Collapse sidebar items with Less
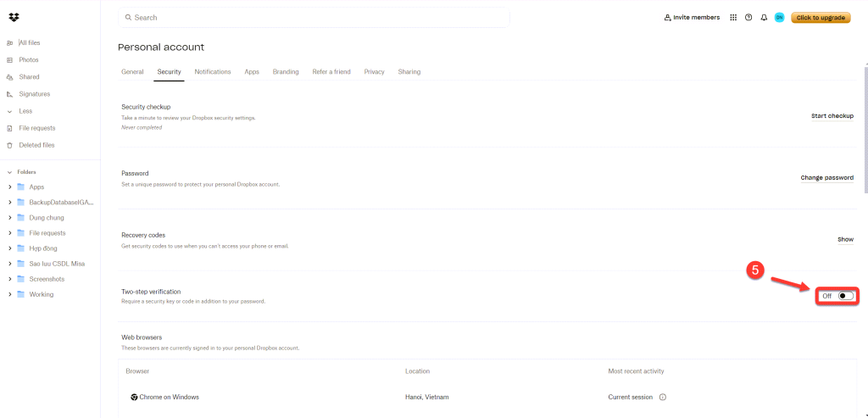 point(25,111)
